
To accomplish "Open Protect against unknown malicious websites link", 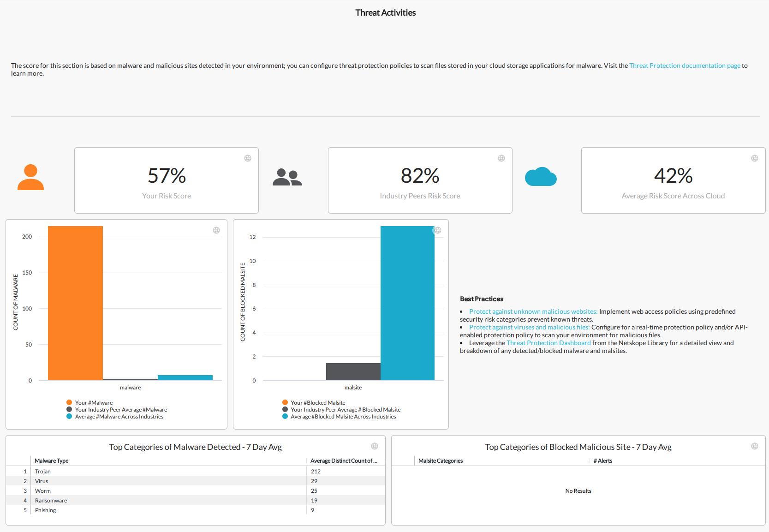I will (533, 311).
